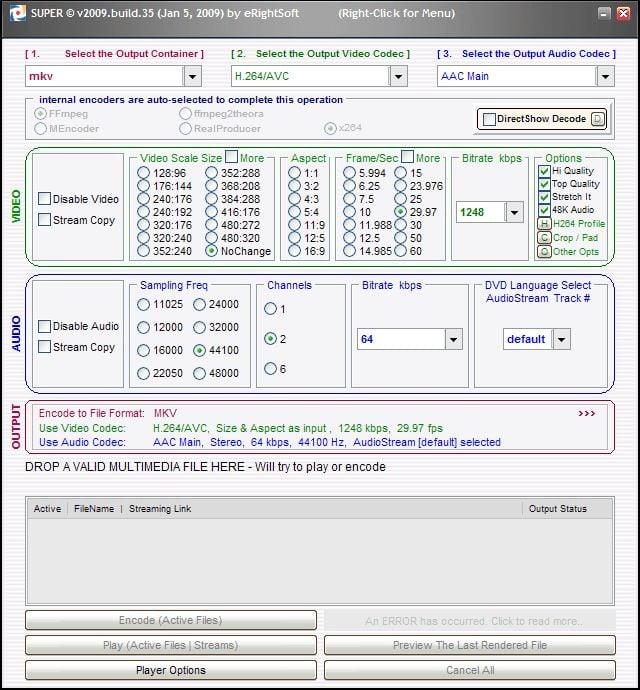This screenshot has height=690, width=640.
Task: Check the More box for Frame/Sec
Action: click(408, 157)
